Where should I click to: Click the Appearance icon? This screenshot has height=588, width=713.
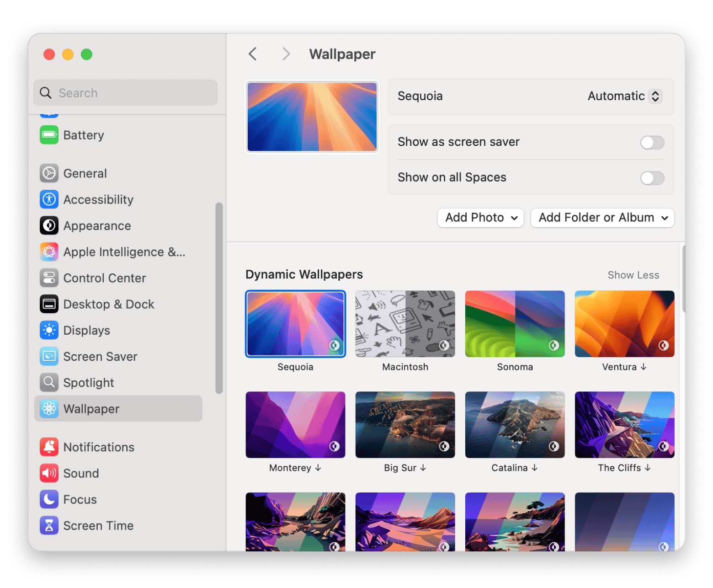pos(49,225)
